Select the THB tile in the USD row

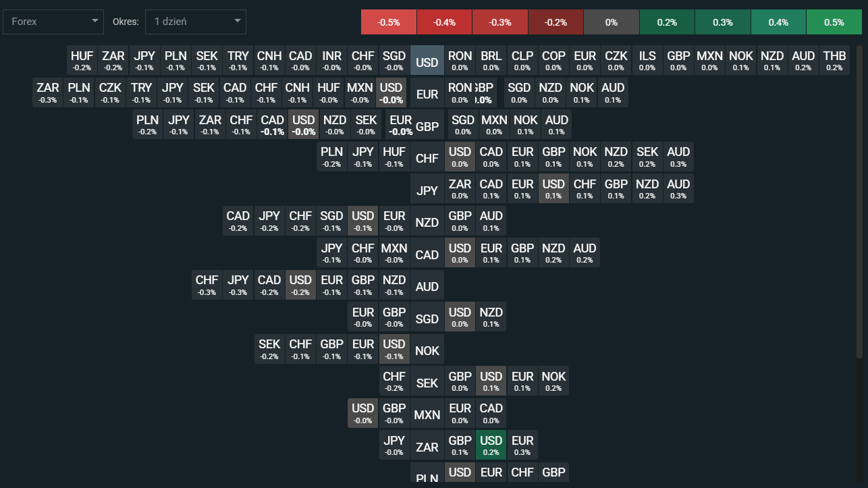[834, 60]
